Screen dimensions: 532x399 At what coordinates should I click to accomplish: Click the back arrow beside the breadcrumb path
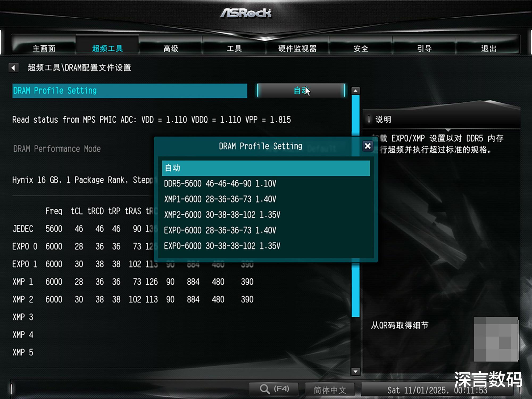tap(13, 68)
